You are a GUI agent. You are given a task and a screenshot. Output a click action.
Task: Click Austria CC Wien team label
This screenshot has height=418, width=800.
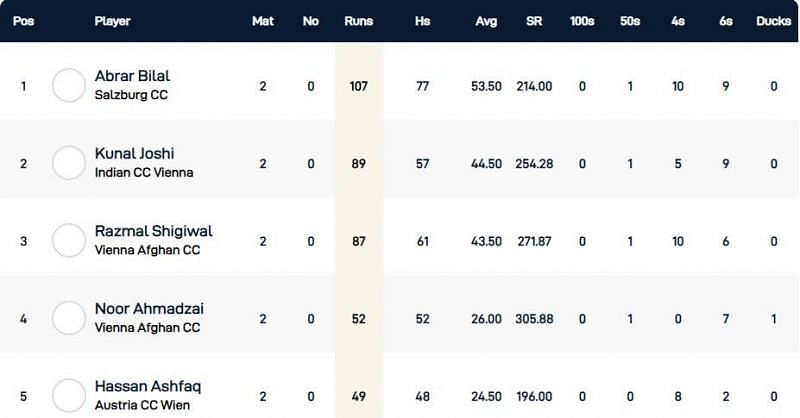pos(141,405)
